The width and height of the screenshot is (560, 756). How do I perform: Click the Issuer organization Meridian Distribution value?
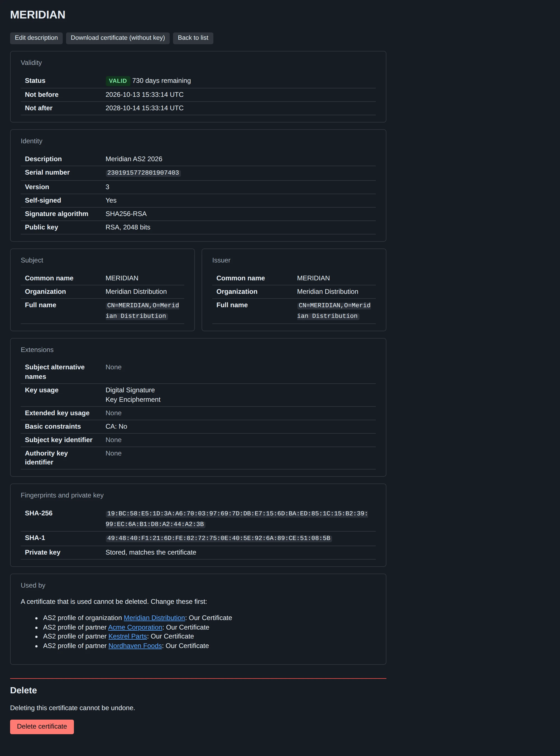tap(327, 292)
